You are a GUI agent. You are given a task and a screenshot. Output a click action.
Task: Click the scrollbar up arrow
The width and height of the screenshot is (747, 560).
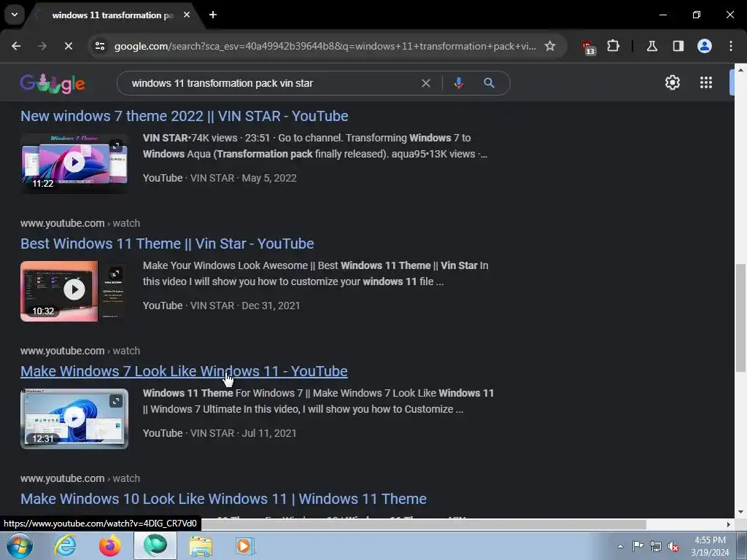click(740, 69)
